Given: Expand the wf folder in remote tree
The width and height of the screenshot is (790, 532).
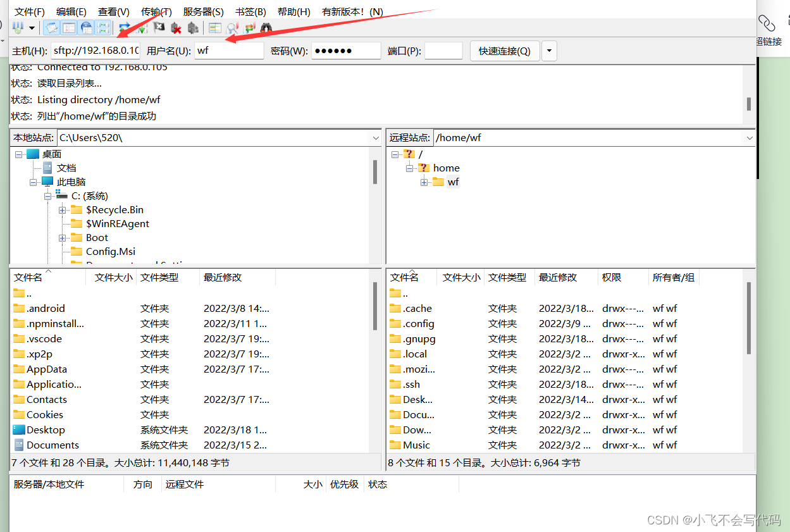Looking at the screenshot, I should [x=424, y=182].
